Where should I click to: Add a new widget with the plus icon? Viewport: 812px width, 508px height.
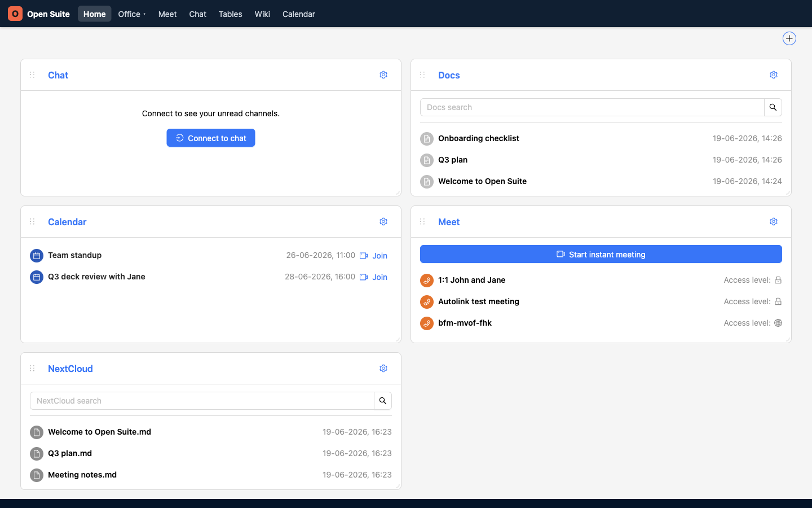(x=789, y=38)
